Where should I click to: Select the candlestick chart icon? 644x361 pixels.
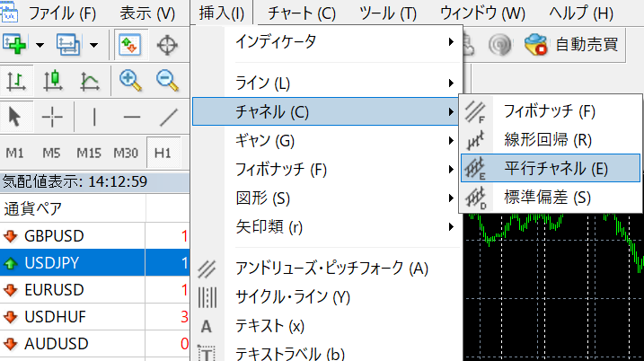(x=53, y=81)
